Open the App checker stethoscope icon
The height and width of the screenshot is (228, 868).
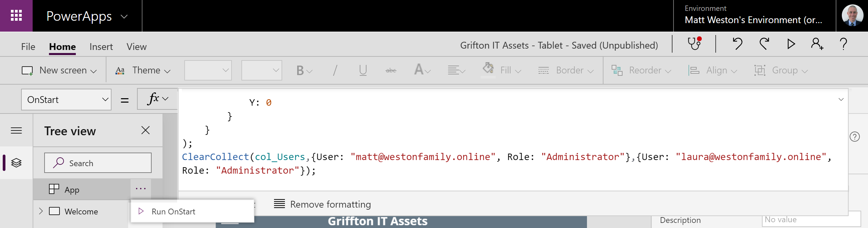pyautogui.click(x=694, y=44)
